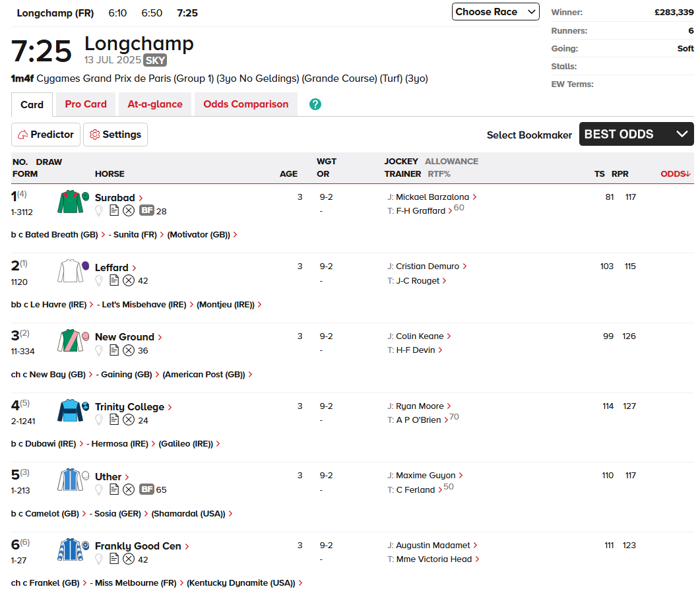Viewport: 700px width, 595px height.
Task: Open the Frankly Good Cen horse profile
Action: click(142, 546)
